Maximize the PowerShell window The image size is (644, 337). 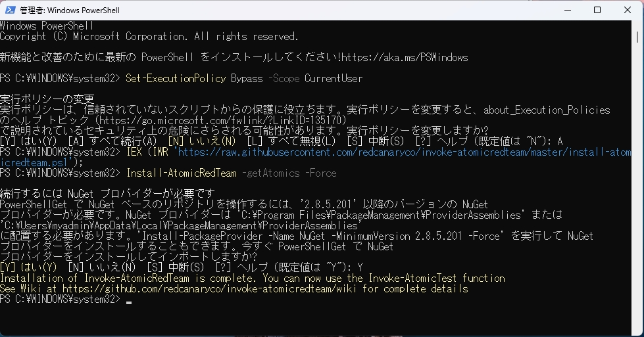[x=597, y=10]
